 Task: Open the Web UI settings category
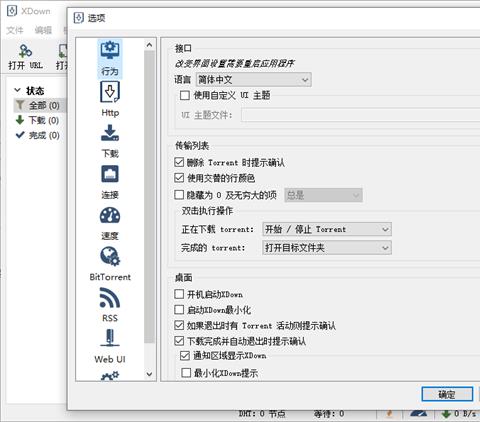[110, 346]
